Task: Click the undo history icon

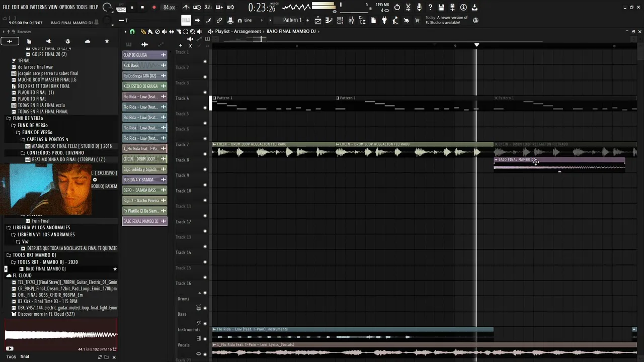Action: pyautogui.click(x=397, y=8)
